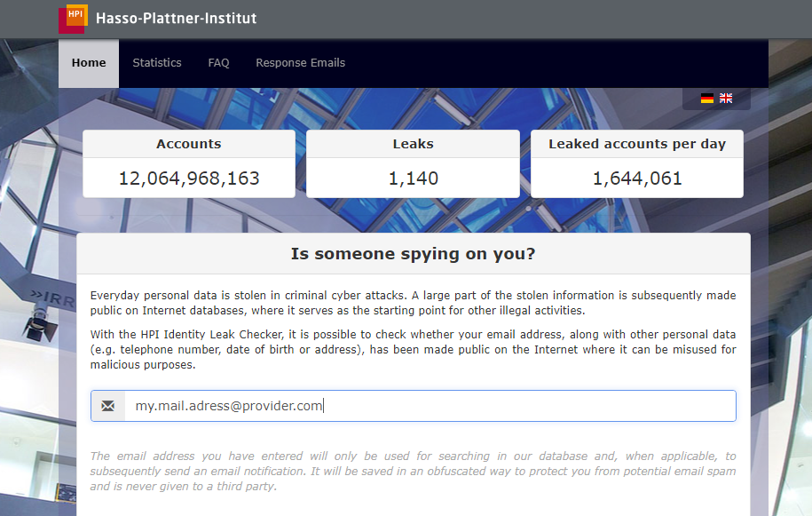Click the HPI logo icon
This screenshot has width=812, height=516.
click(73, 19)
